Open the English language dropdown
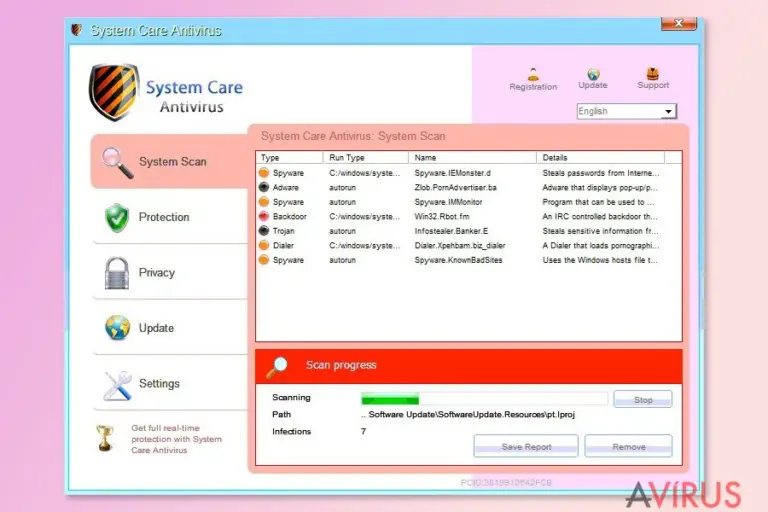The width and height of the screenshot is (768, 512). [x=626, y=111]
